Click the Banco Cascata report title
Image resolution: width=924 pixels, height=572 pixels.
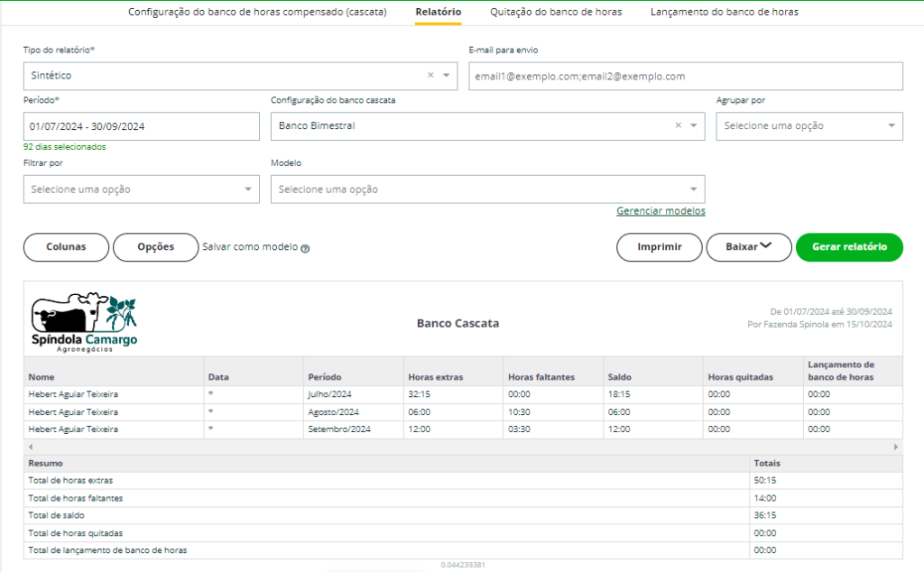(x=457, y=323)
